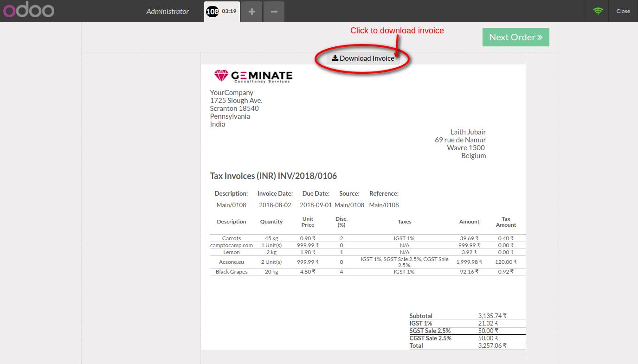Viewport: 638px width, 364px height.
Task: Click the order count badge showing 108
Action: pyautogui.click(x=212, y=11)
